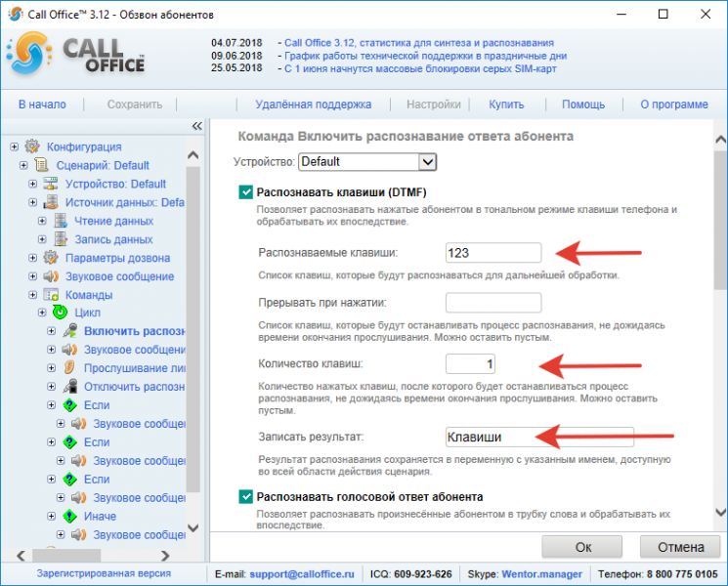
Task: Click the Параметры дозвона gear icon
Action: (51, 258)
